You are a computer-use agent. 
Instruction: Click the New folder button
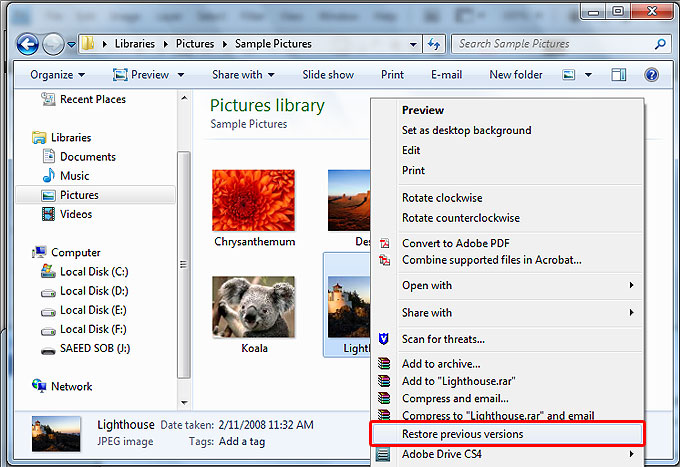point(516,75)
